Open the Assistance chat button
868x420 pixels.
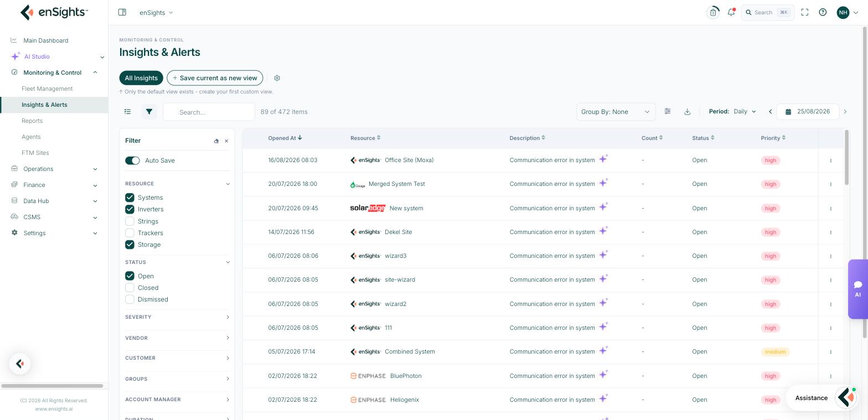coord(823,398)
